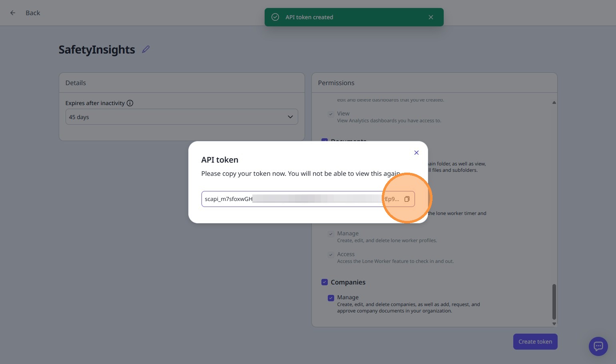Click the API token text field
Viewport: 616px width, 364px height.
point(308,199)
